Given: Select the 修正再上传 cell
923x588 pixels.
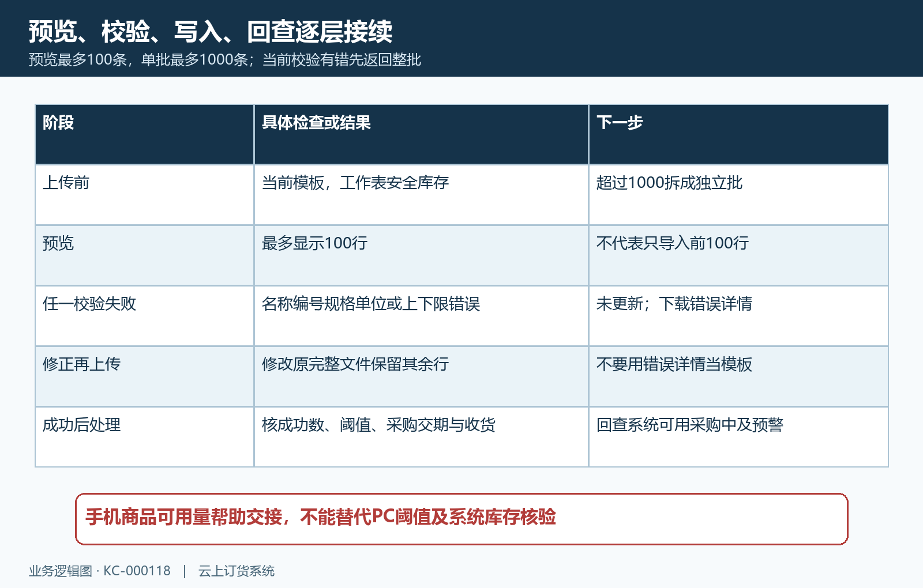Looking at the screenshot, I should (144, 376).
